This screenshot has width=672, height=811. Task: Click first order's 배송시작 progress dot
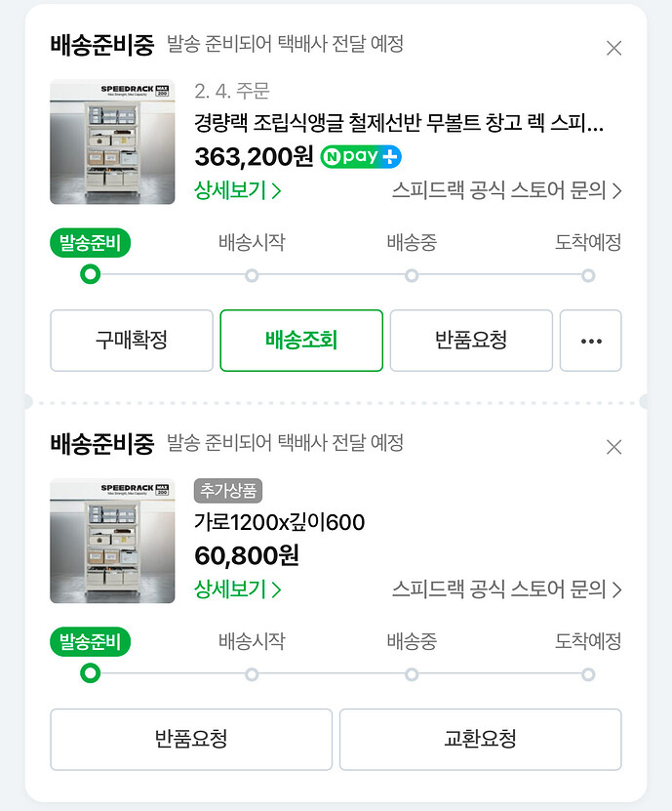tap(252, 276)
